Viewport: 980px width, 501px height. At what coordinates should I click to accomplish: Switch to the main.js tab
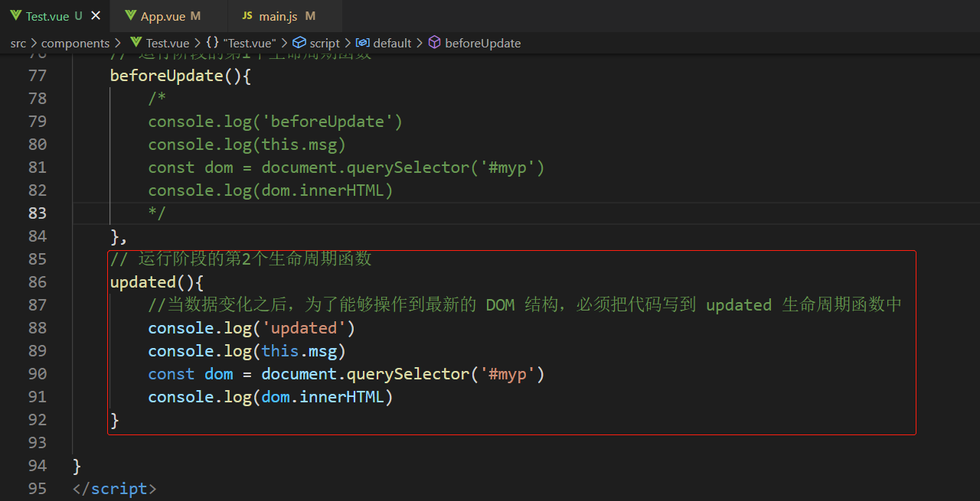click(x=277, y=15)
